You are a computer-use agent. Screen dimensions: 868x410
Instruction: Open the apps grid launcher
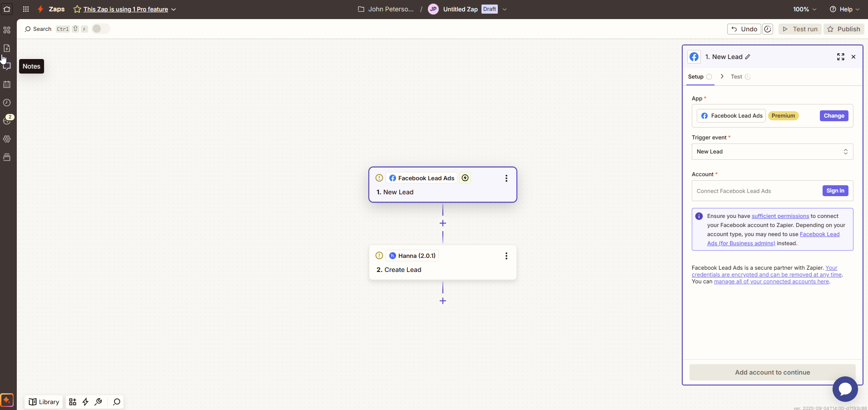click(26, 9)
